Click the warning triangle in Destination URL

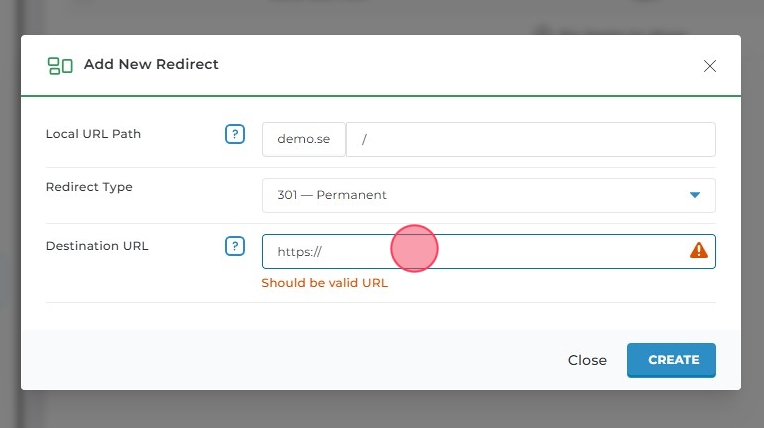click(x=699, y=251)
